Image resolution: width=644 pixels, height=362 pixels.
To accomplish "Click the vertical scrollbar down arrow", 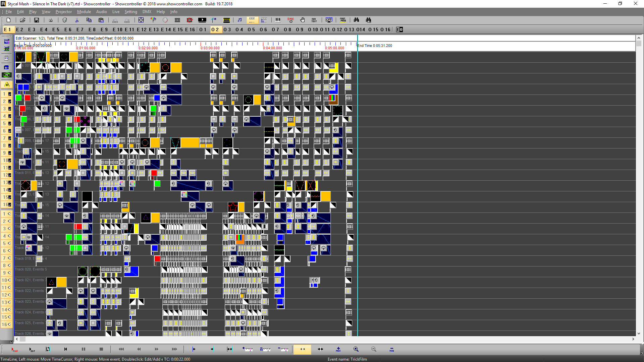I will (639, 334).
